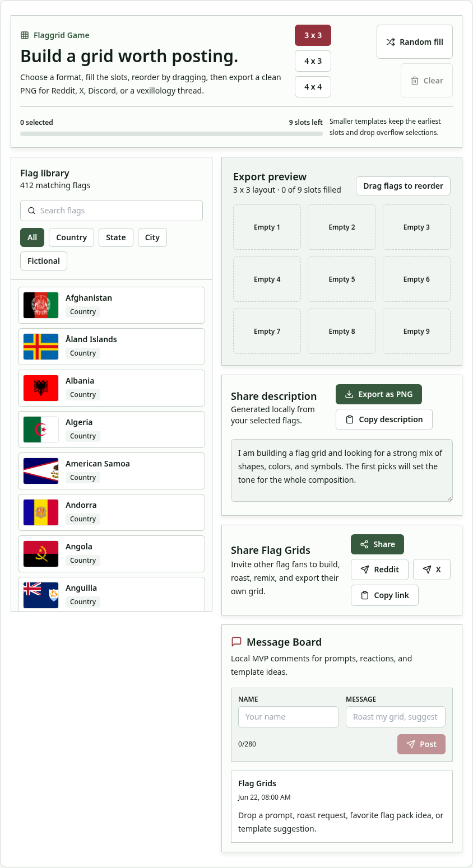
Task: Click the Message Board speech bubble icon
Action: 237,642
